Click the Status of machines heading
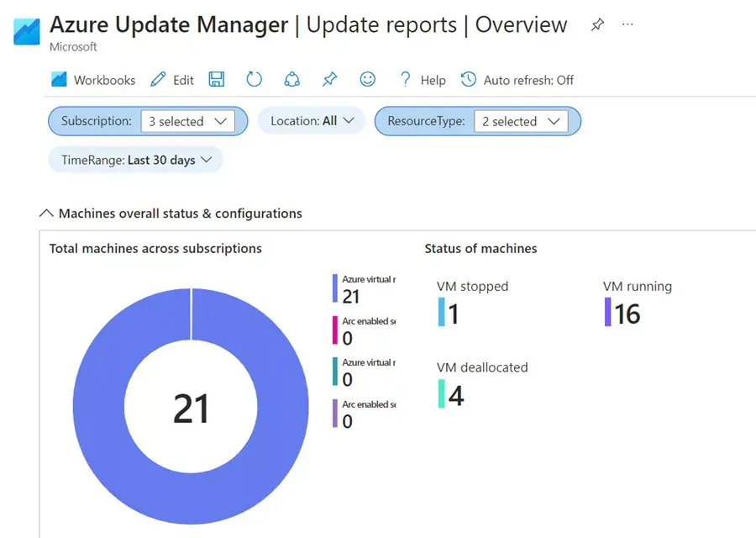 click(480, 249)
